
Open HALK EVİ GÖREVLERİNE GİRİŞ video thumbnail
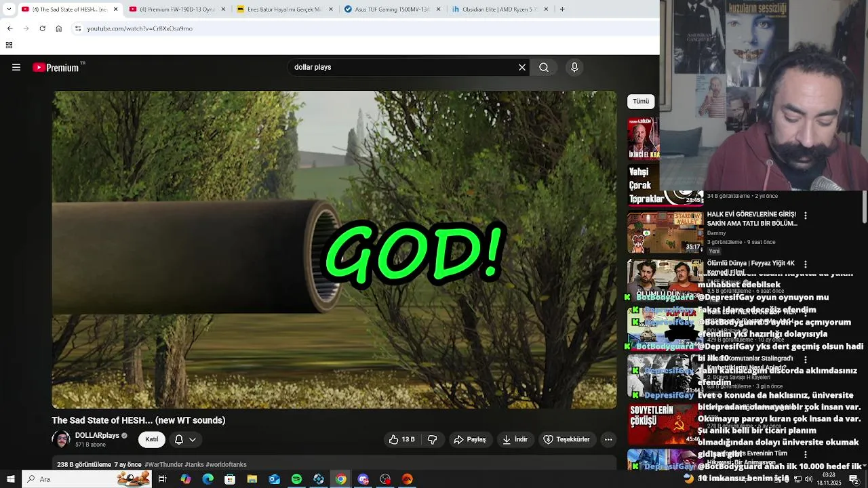click(x=665, y=232)
